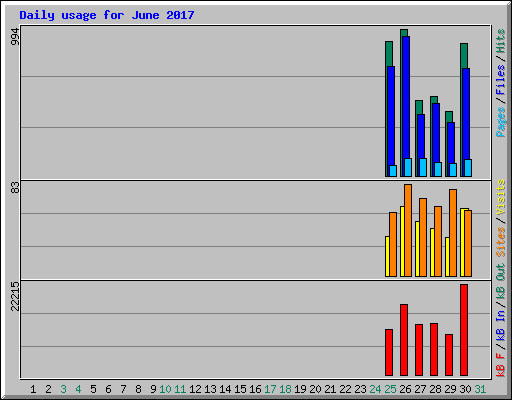Click the red kB bar for day 28
The image size is (512, 400).
[x=434, y=350]
